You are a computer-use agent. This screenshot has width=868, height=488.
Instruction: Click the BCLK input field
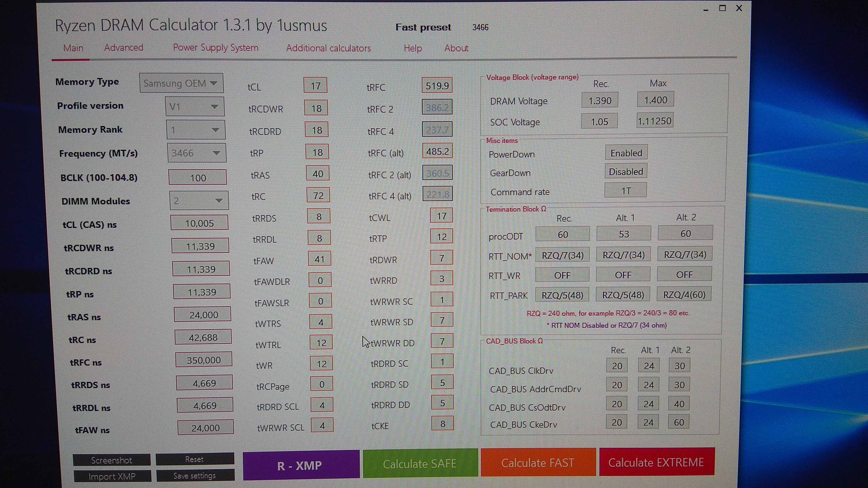[x=198, y=177]
